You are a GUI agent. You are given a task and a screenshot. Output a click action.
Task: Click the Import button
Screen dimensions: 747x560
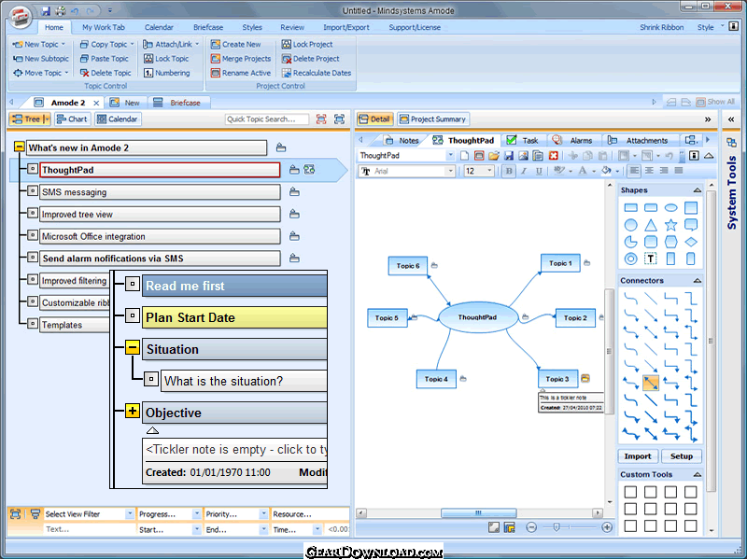tap(638, 456)
